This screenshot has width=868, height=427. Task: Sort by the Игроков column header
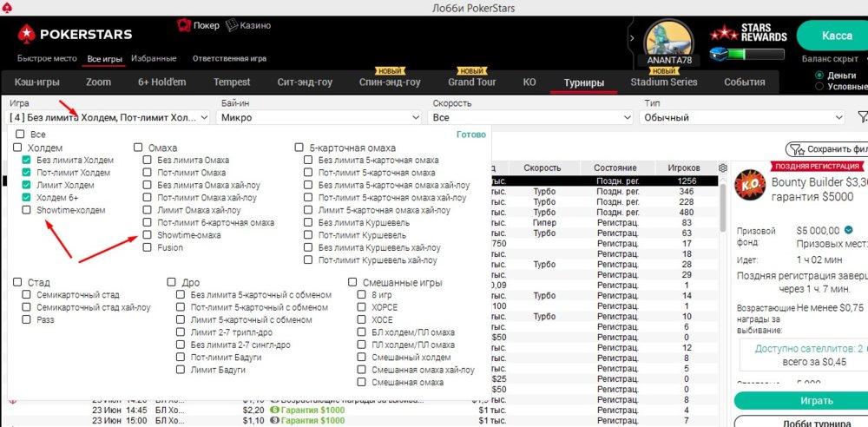[684, 168]
